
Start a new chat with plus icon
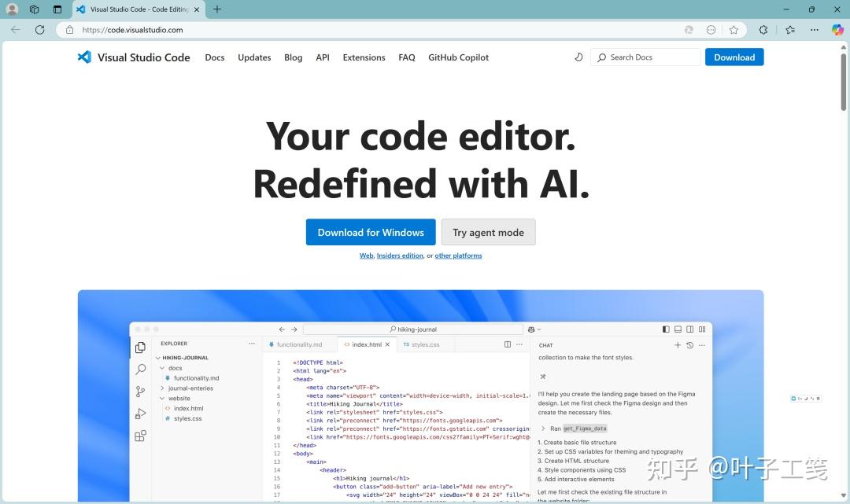[678, 345]
